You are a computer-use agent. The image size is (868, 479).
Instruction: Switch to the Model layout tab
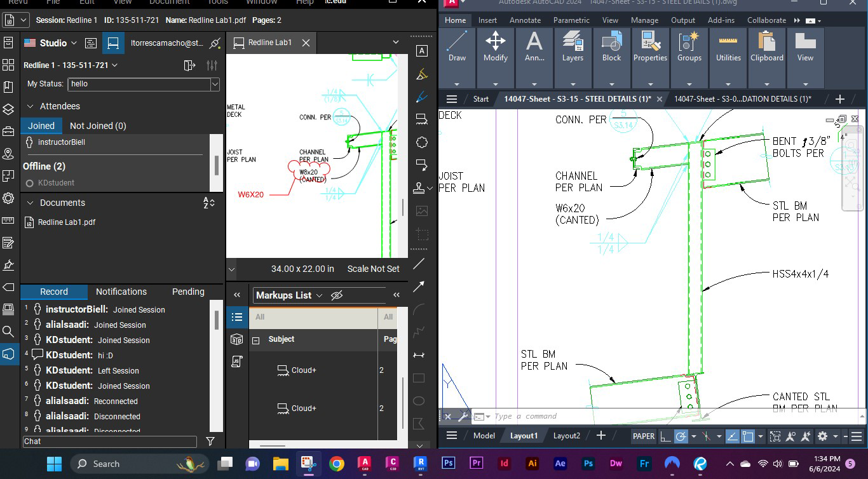point(484,436)
